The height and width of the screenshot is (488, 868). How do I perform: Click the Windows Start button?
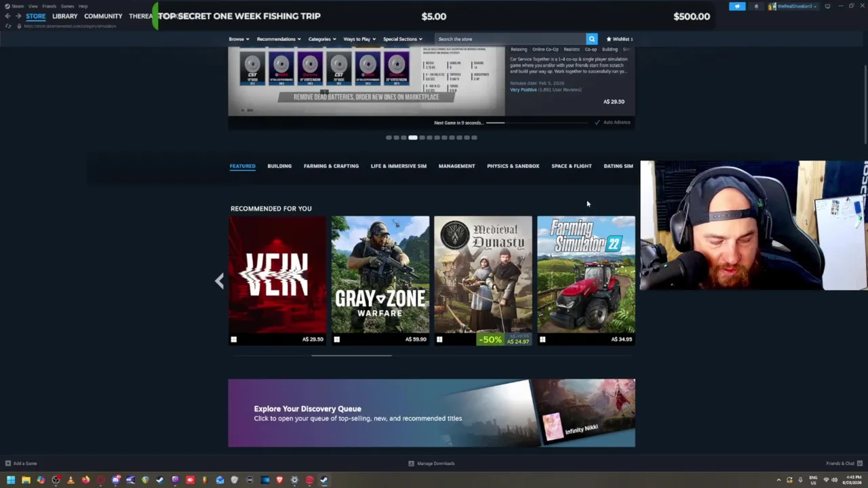tap(10, 480)
